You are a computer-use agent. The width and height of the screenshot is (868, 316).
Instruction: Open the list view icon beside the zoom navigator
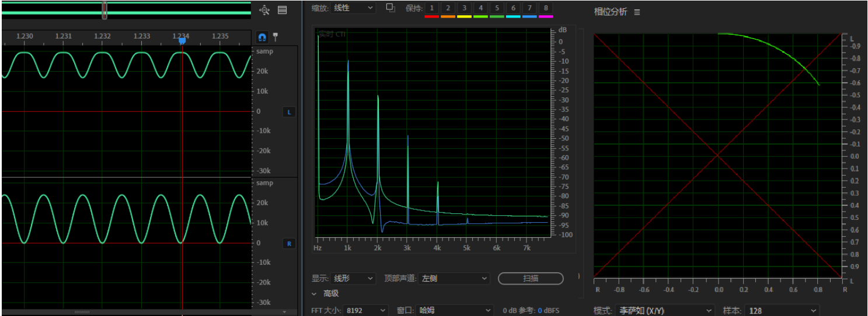click(x=283, y=10)
